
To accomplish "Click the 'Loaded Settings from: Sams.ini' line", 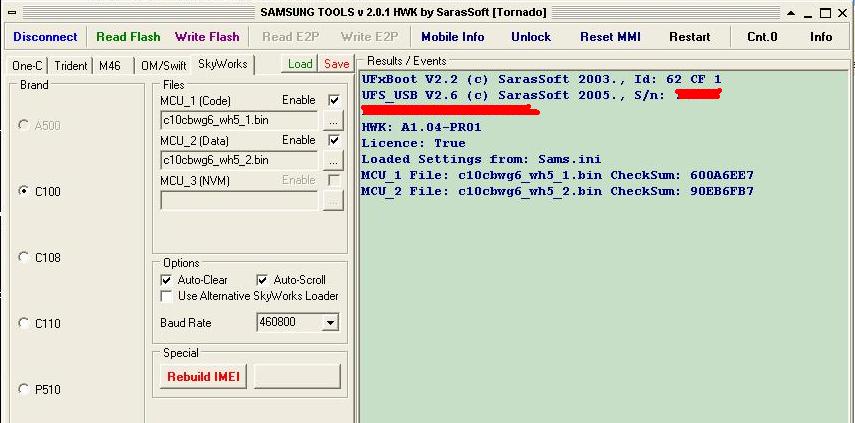I will click(481, 159).
